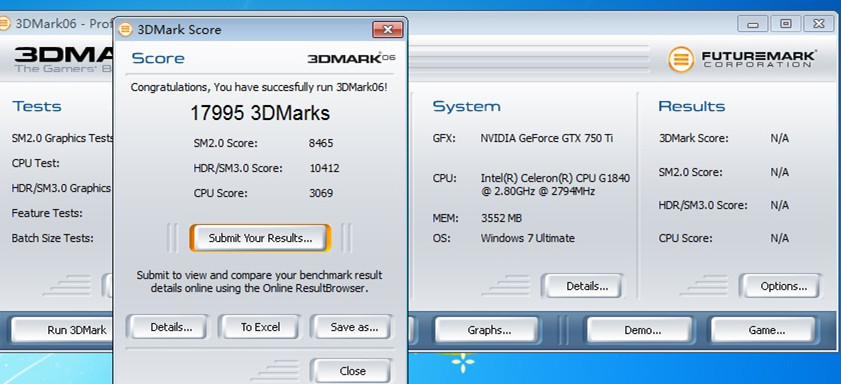The width and height of the screenshot is (841, 384).
Task: Open System Details... button
Action: (587, 286)
